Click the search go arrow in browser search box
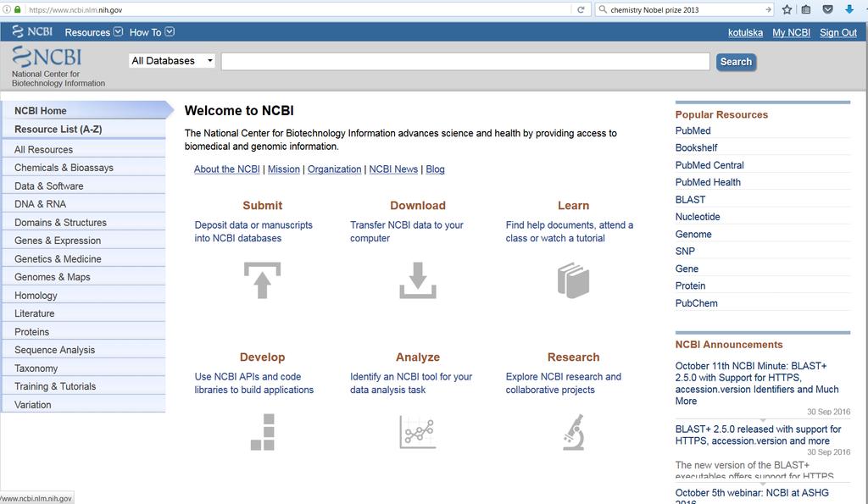Image resolution: width=868 pixels, height=504 pixels. tap(768, 9)
